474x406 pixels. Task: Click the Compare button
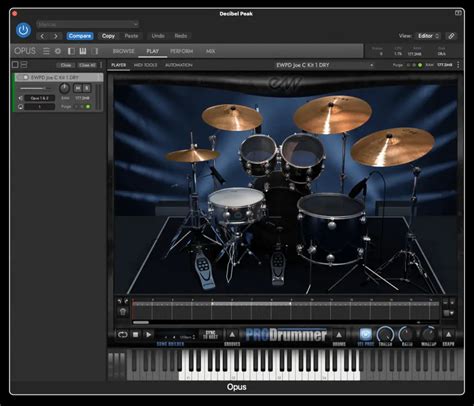pos(80,36)
